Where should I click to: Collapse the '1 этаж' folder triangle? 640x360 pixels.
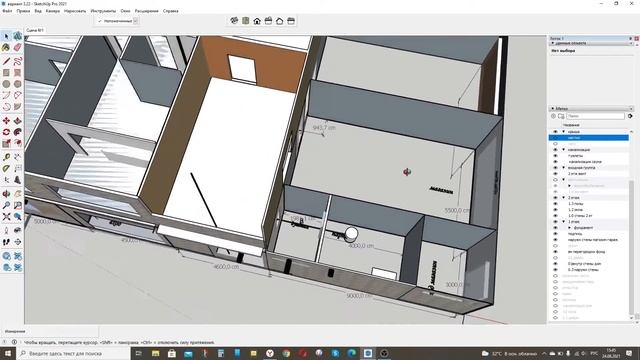(x=564, y=222)
